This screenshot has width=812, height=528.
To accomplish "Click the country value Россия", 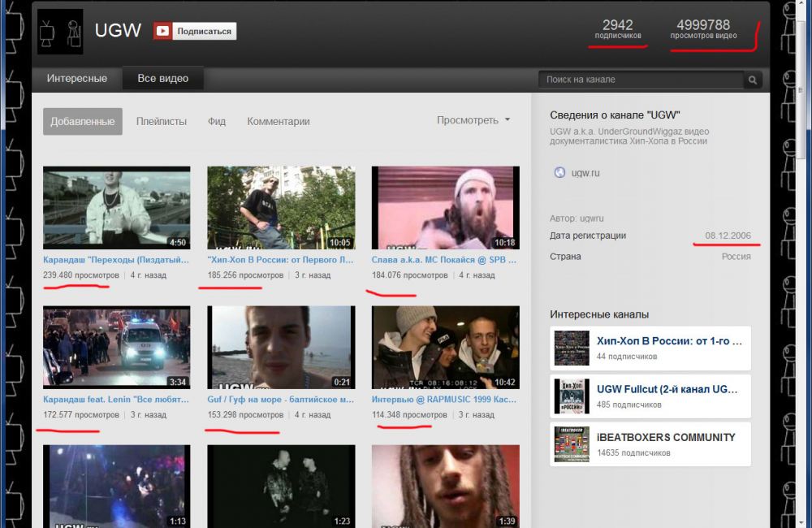I will coord(736,257).
